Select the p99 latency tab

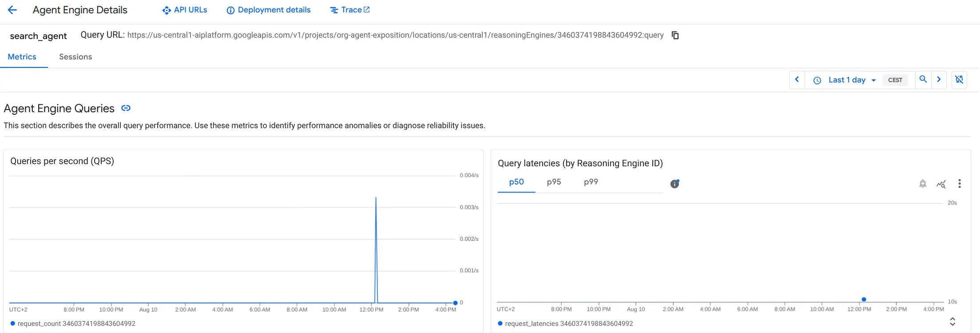(x=591, y=182)
